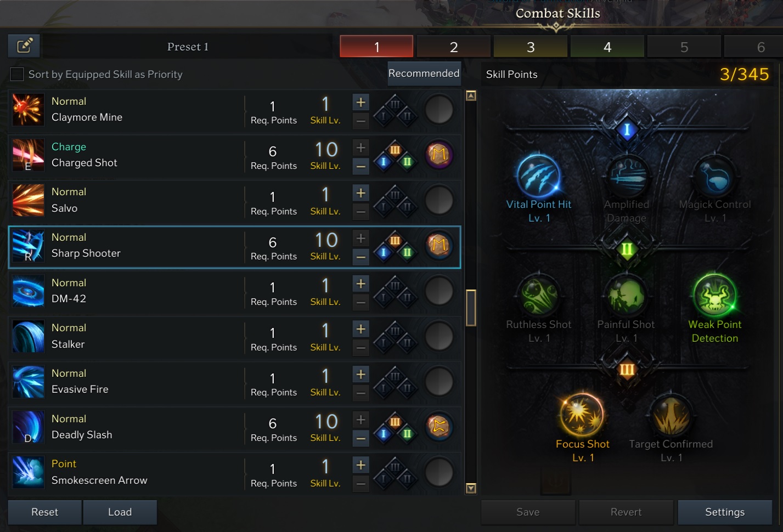Select the Vital Point Hit tripod
The image size is (783, 532).
539,177
